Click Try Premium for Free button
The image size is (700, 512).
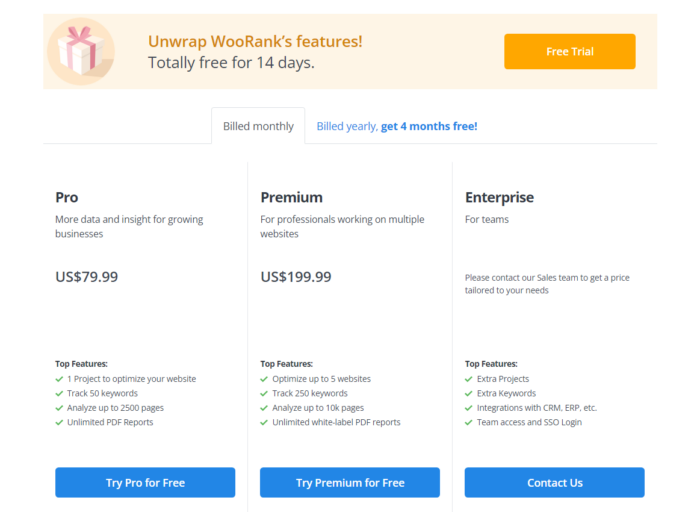click(350, 483)
